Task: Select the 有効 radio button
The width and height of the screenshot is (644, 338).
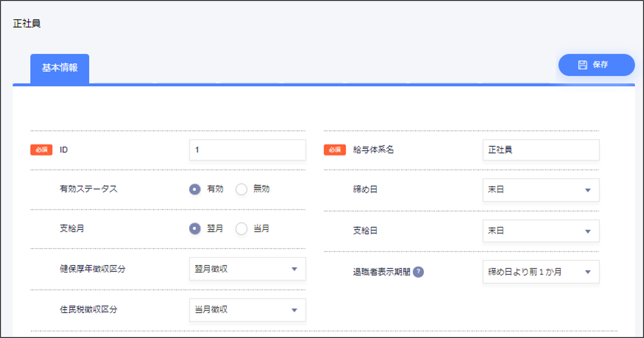Action: point(195,189)
